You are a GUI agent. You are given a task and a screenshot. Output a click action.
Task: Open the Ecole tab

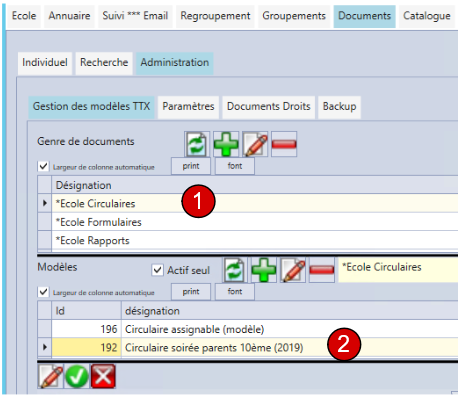(24, 16)
